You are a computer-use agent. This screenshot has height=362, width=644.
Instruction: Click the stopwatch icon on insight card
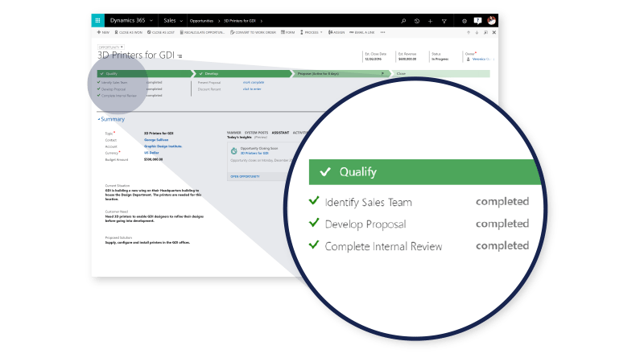coord(233,151)
